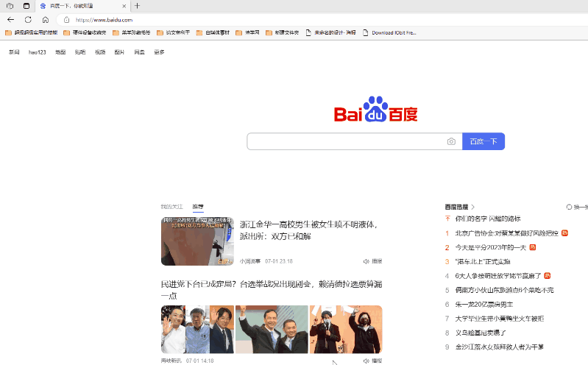The image size is (588, 365).
Task: Click the site info lock icon
Action: point(66,20)
